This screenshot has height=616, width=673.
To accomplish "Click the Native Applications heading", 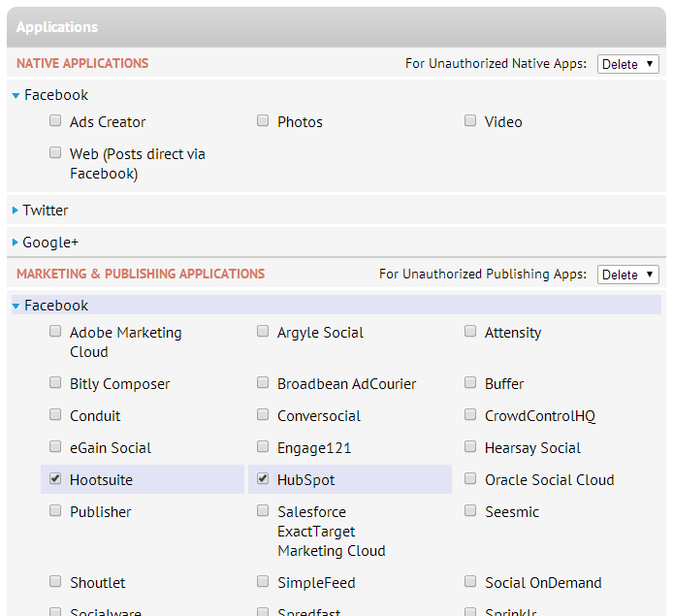I will [82, 63].
